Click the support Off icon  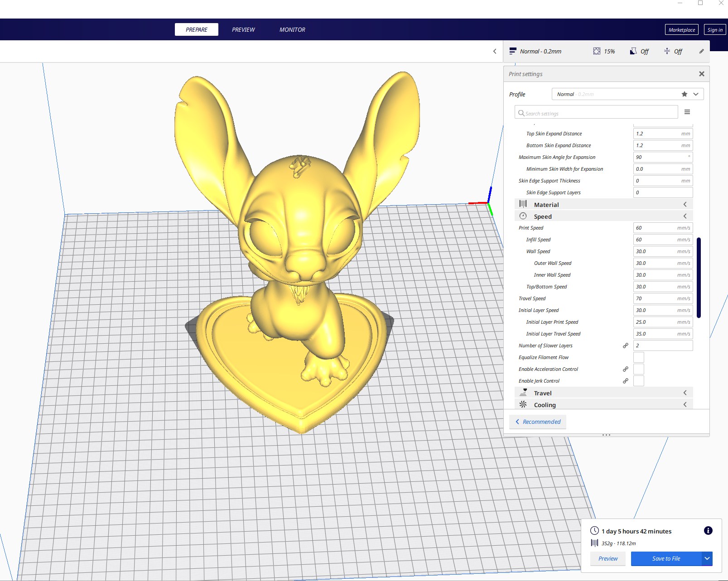[633, 51]
